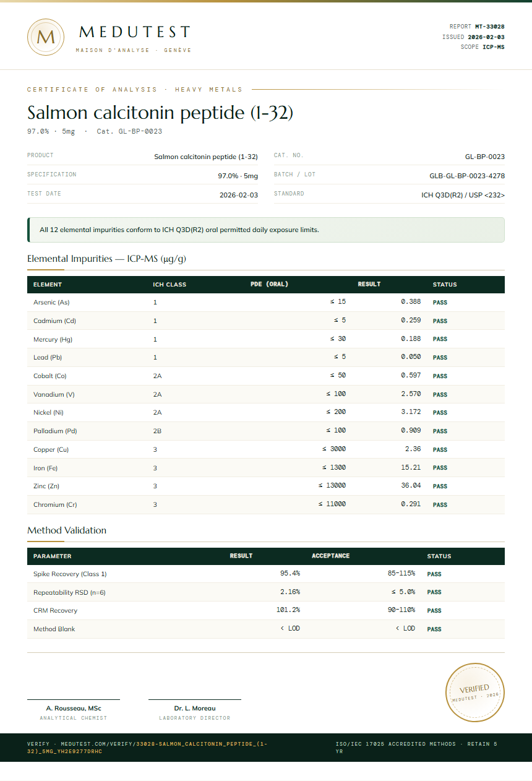
Task: Click Cobalt result value 0.597
Action: pyautogui.click(x=411, y=376)
